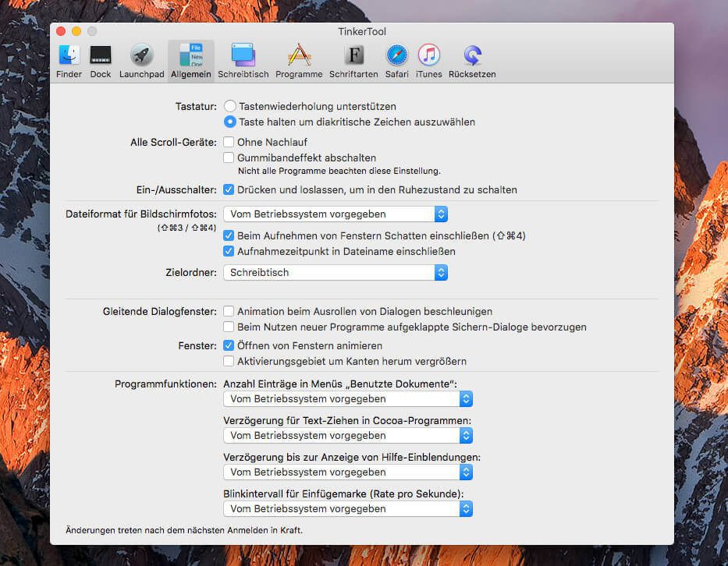Viewport: 728px width, 566px height.
Task: Select the Tastenwiederholung unterstützen radio button
Action: 230,106
